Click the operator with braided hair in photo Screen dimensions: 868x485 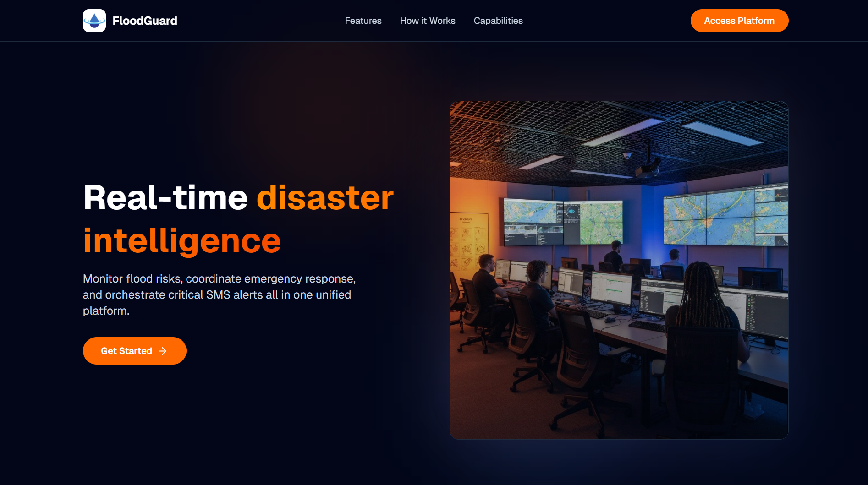(x=701, y=311)
